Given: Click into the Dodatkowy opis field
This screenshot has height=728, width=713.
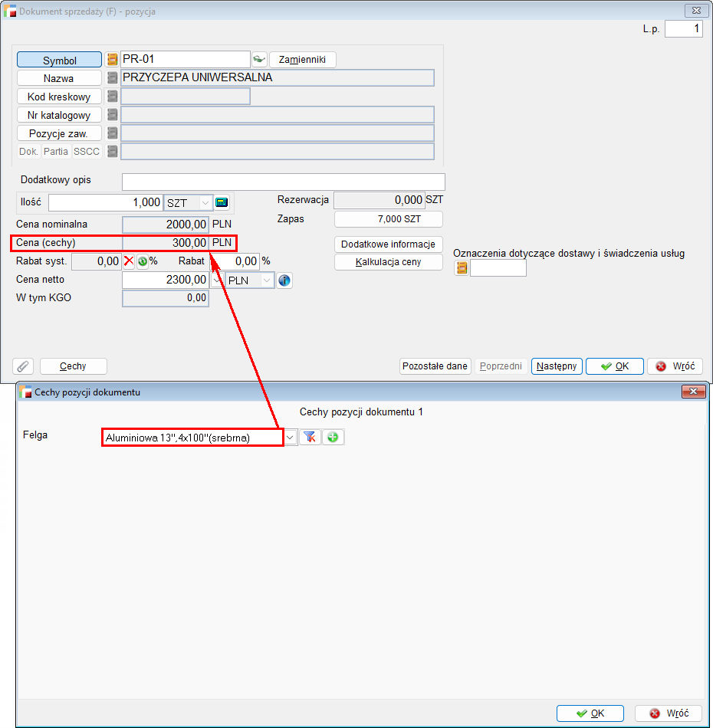Looking at the screenshot, I should point(283,182).
